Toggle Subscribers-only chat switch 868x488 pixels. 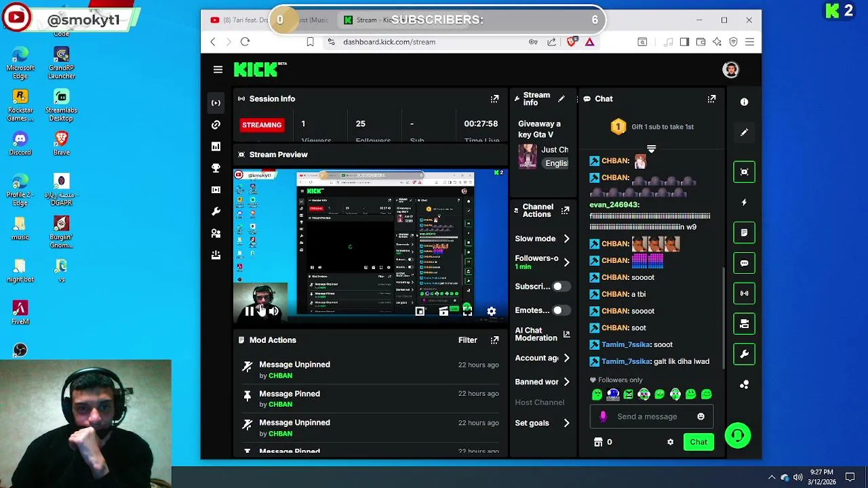[x=561, y=287]
